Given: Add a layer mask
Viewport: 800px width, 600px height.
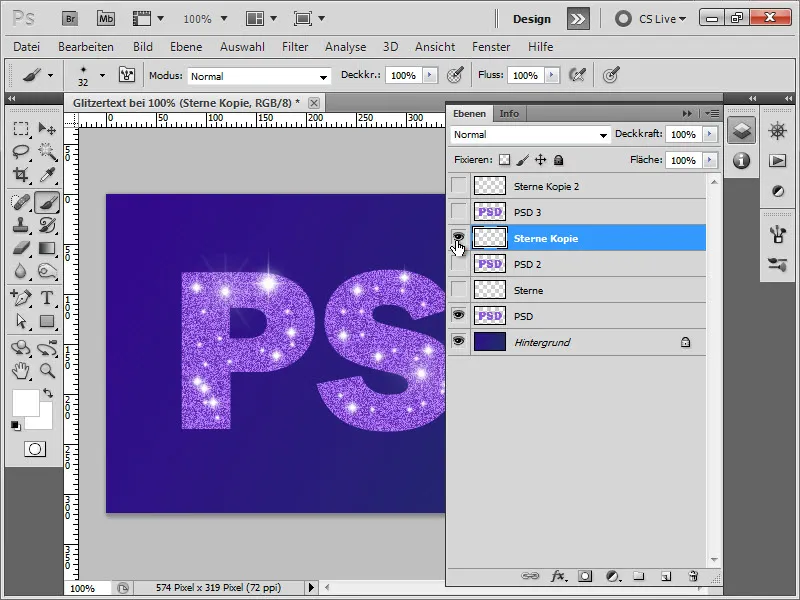Looking at the screenshot, I should pos(585,576).
